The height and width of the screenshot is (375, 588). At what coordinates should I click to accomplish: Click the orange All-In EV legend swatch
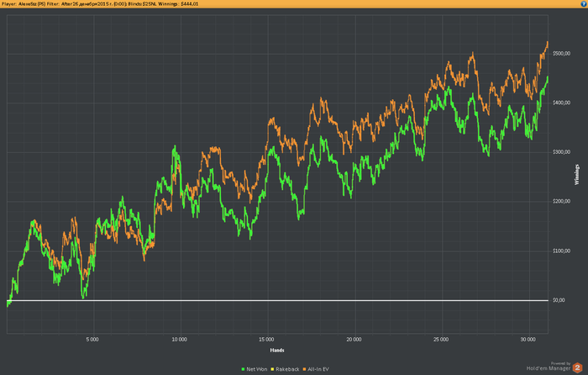304,369
